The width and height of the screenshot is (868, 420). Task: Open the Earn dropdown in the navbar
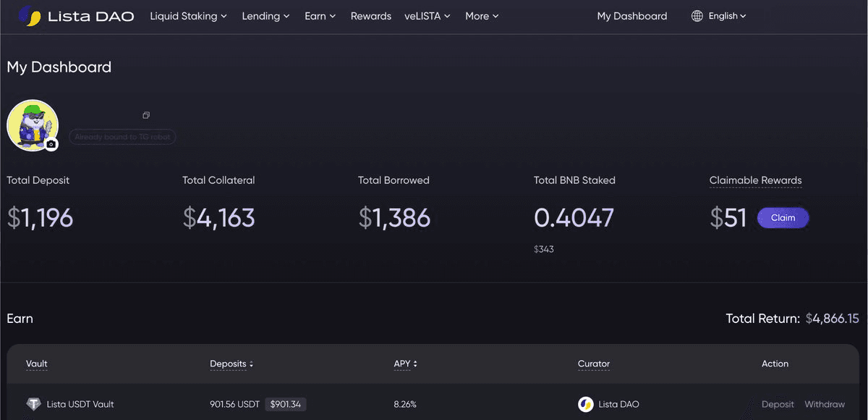coord(320,16)
